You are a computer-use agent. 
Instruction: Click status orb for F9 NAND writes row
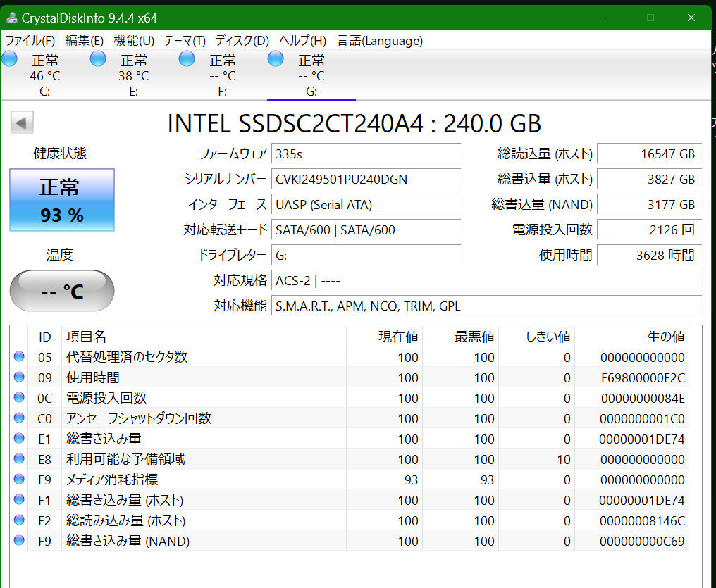tap(19, 541)
